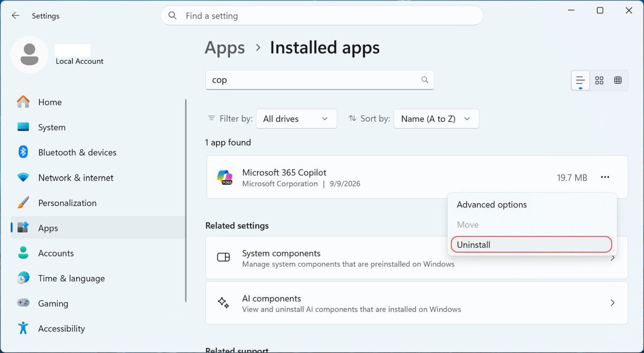Viewport: 644px width, 353px height.
Task: Click the Accessibility figure icon
Action: point(23,328)
